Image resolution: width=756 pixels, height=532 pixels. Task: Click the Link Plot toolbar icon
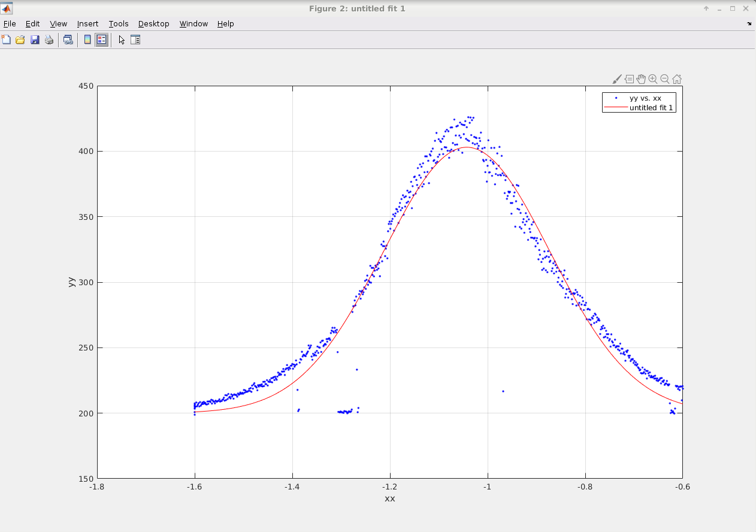point(68,40)
